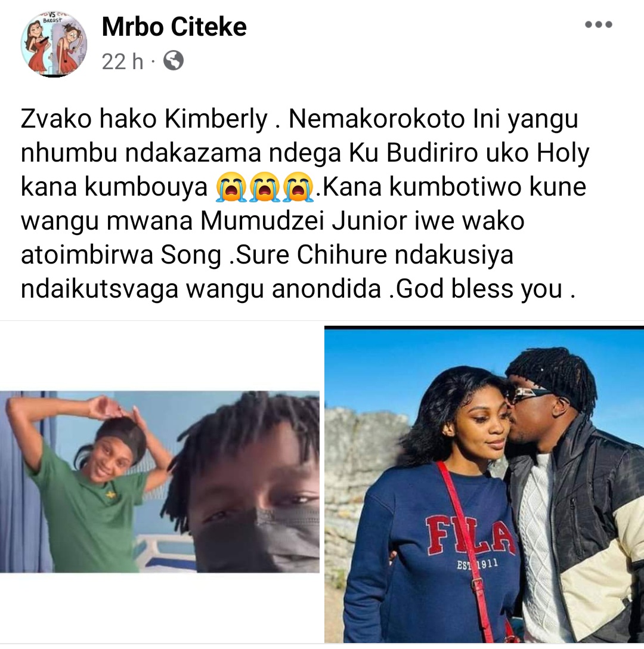Open the Mrbo Citeke profile name link
The width and height of the screenshot is (644, 649).
pyautogui.click(x=174, y=27)
